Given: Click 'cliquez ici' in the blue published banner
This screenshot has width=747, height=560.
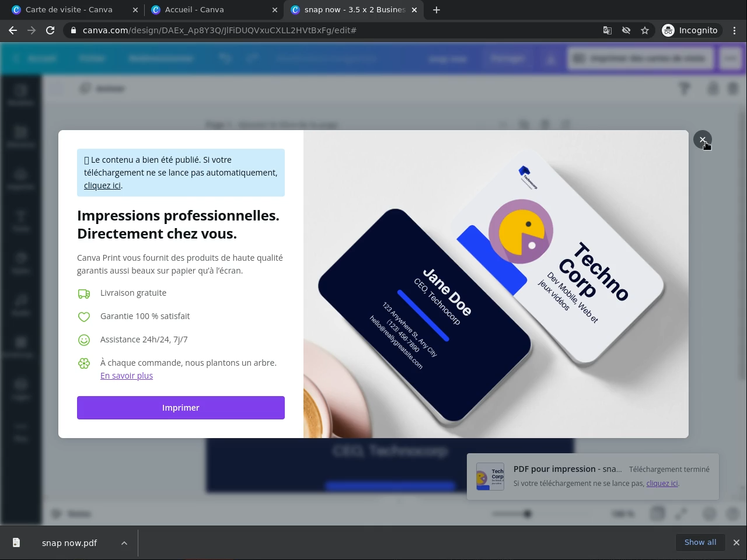Looking at the screenshot, I should point(102,185).
